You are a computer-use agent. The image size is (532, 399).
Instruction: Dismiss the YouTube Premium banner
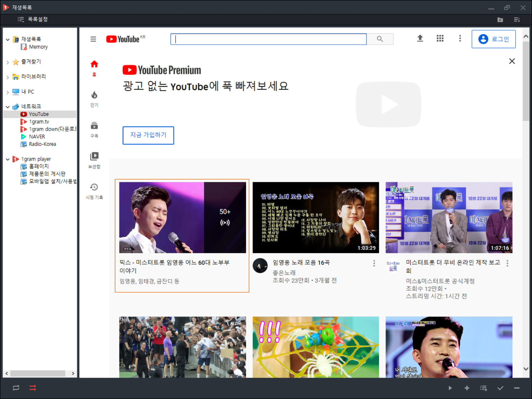click(x=512, y=61)
